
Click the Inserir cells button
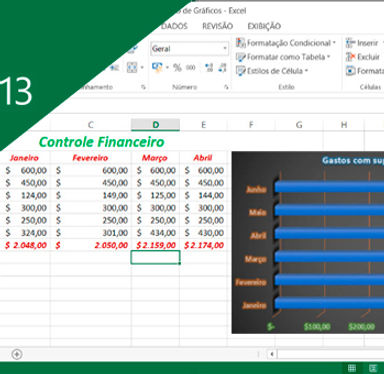coord(364,43)
